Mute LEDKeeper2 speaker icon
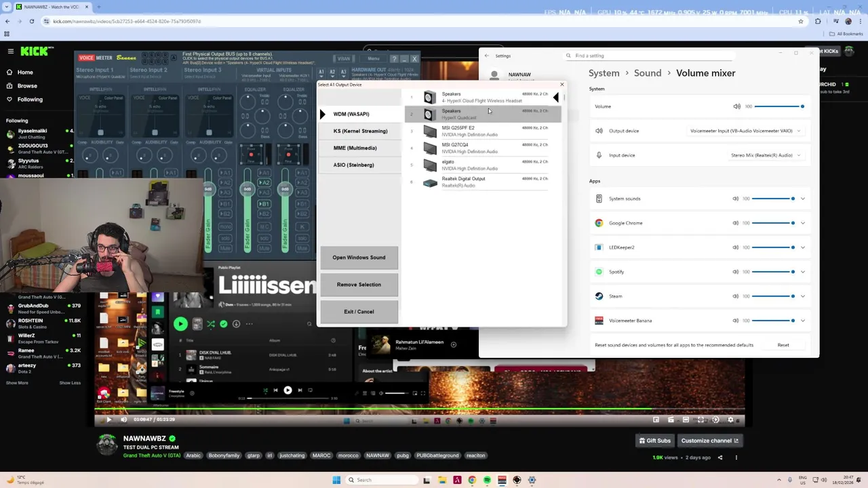This screenshot has width=868, height=488. (736, 247)
